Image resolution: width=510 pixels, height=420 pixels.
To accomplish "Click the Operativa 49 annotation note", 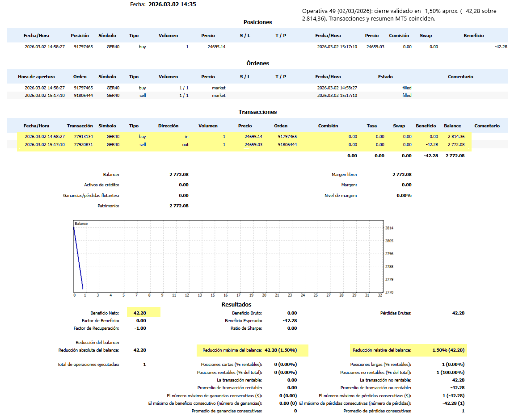I will [399, 15].
